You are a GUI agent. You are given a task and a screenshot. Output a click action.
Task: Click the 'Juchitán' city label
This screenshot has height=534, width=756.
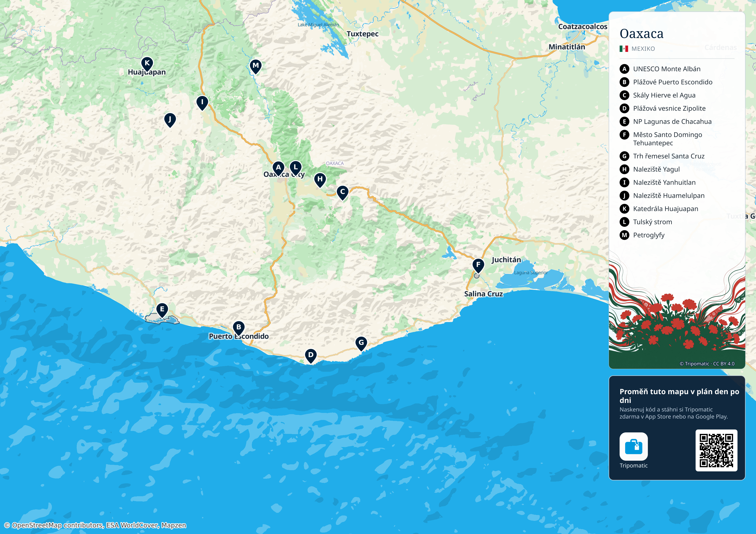[506, 260]
